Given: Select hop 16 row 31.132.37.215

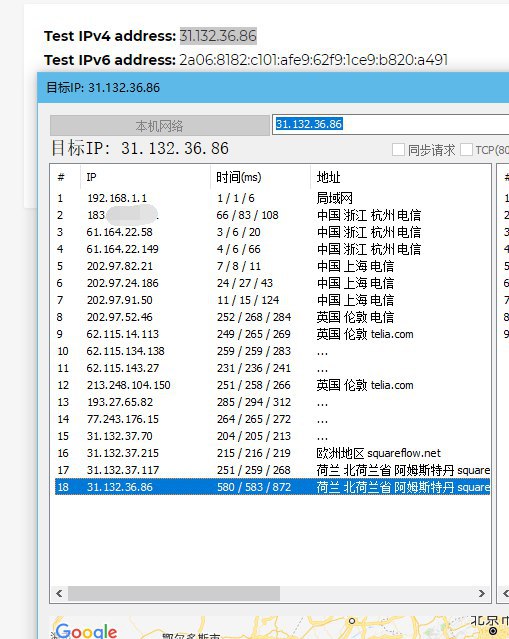Looking at the screenshot, I should tap(272, 453).
